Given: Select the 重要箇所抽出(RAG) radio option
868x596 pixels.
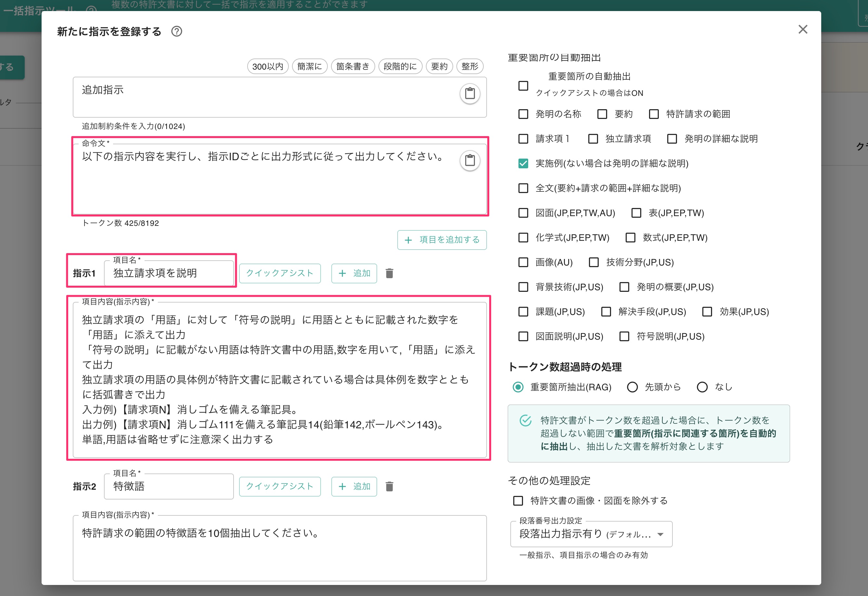Looking at the screenshot, I should 518,387.
